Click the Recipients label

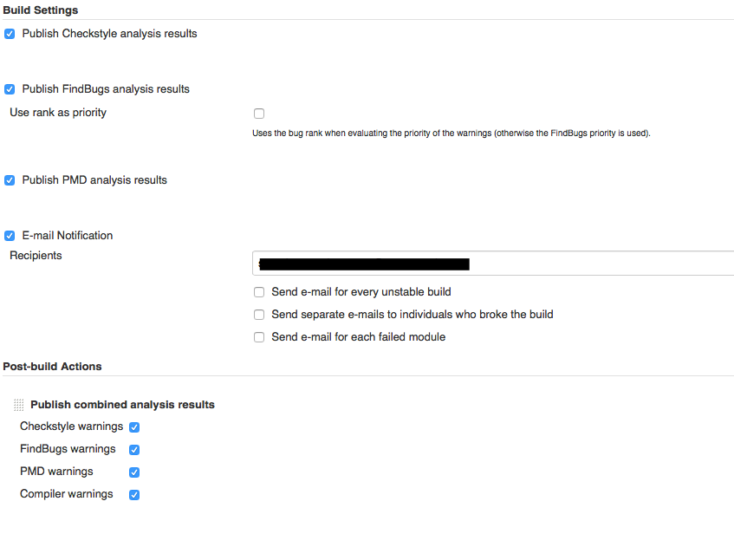point(36,256)
